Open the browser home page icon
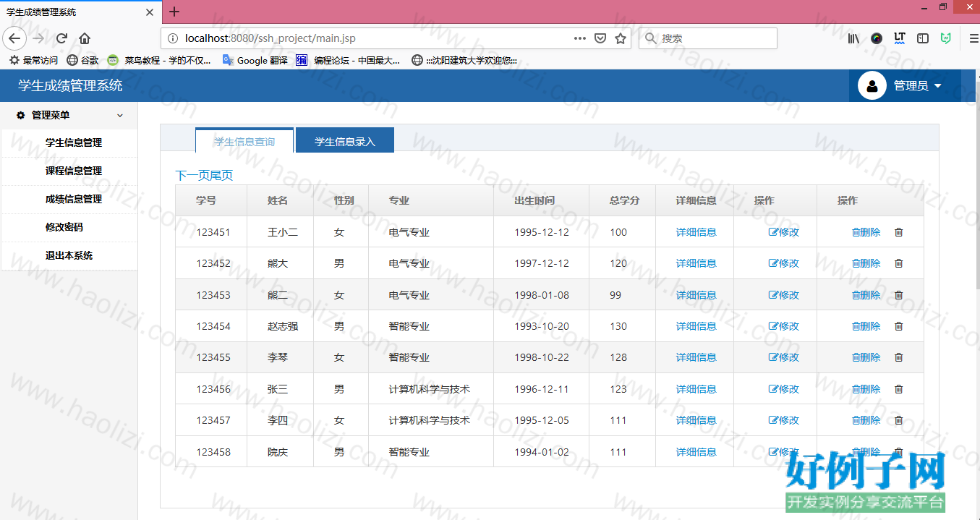980x520 pixels. tap(85, 38)
